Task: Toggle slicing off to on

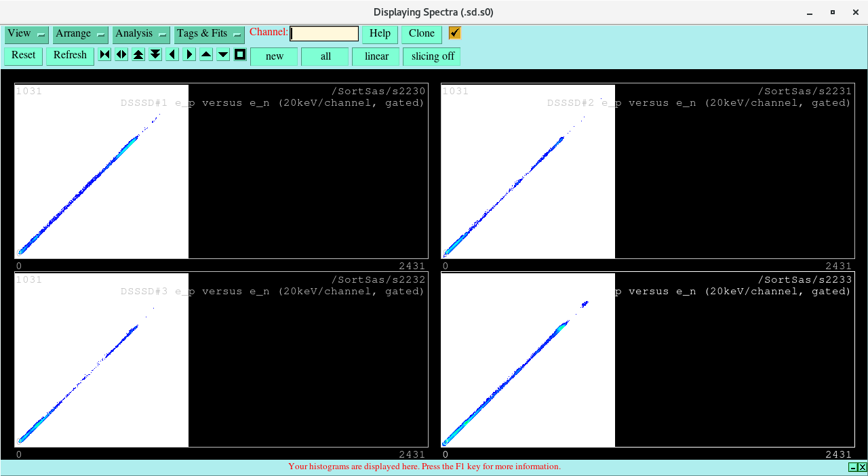Action: tap(431, 56)
